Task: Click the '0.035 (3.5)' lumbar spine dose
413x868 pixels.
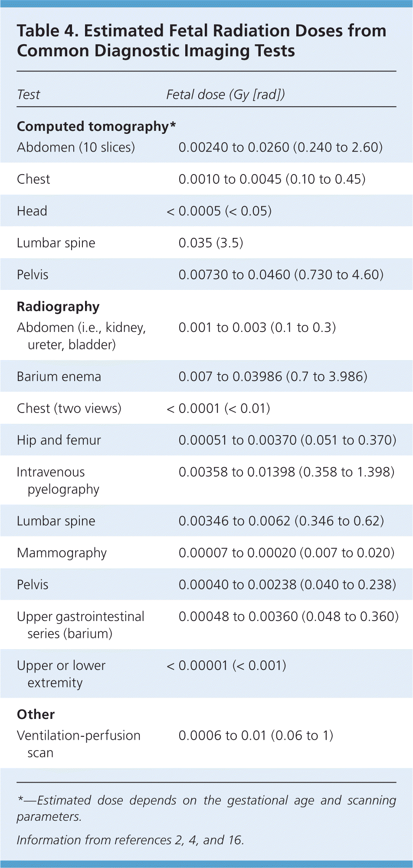Action: click(x=211, y=243)
